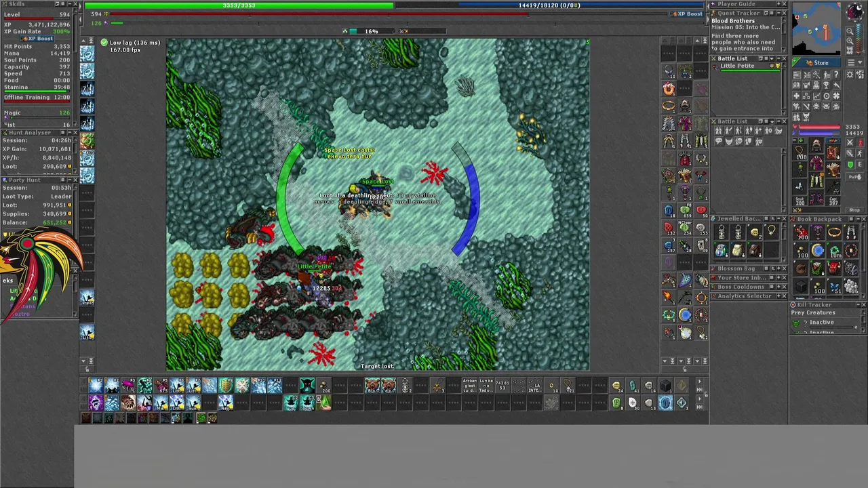Use the 'Lunba ria' text hotkey slot
The image size is (868, 488).
tap(486, 386)
